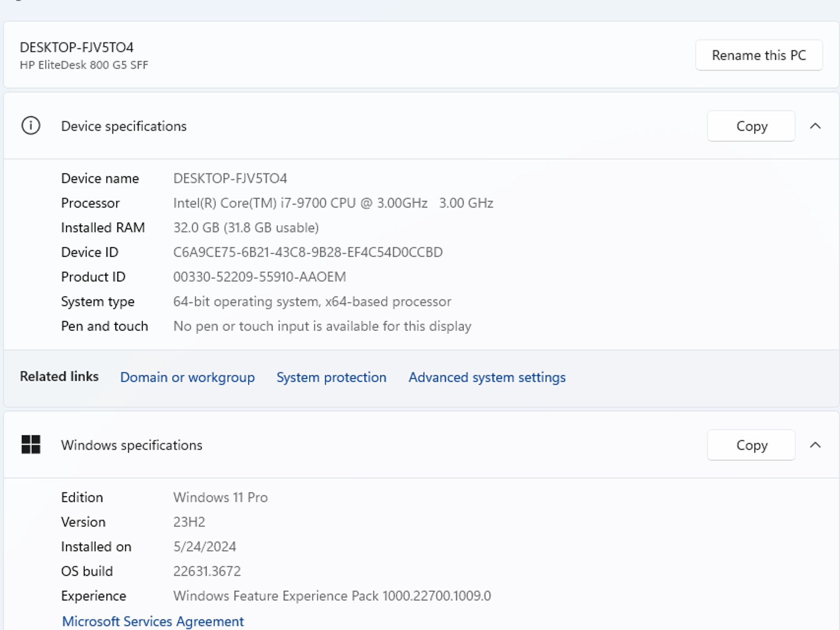
Task: Click the Installed RAM label
Action: click(103, 228)
